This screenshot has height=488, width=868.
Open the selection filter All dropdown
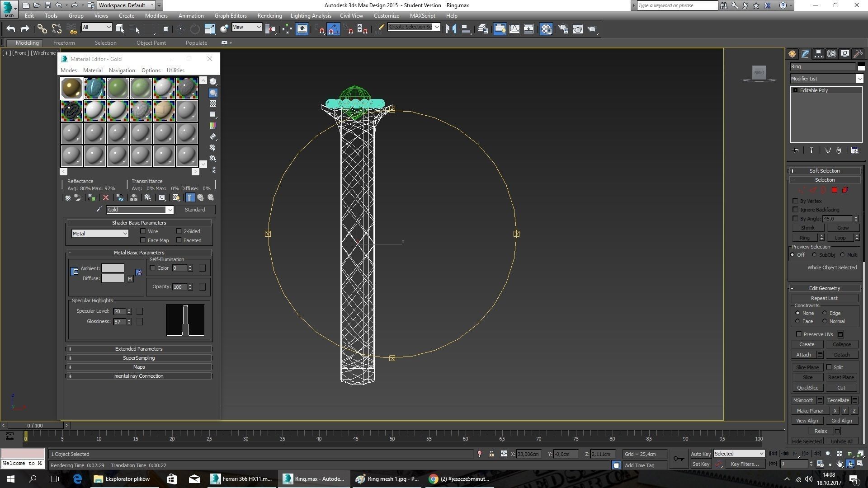(97, 27)
